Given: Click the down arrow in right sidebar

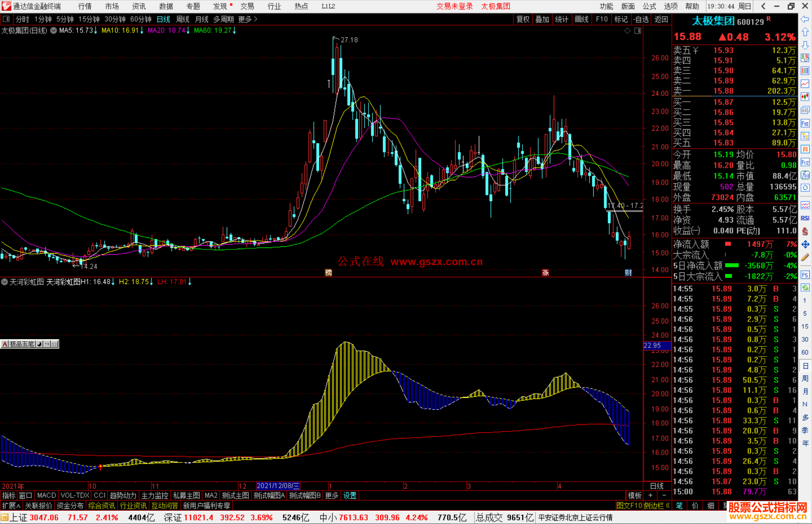Looking at the screenshot, I should [x=805, y=45].
